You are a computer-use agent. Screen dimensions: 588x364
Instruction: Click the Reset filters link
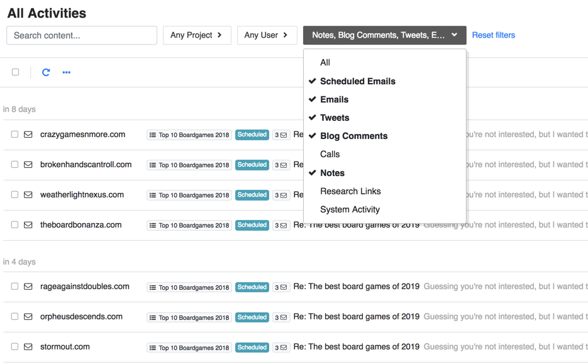pyautogui.click(x=493, y=35)
